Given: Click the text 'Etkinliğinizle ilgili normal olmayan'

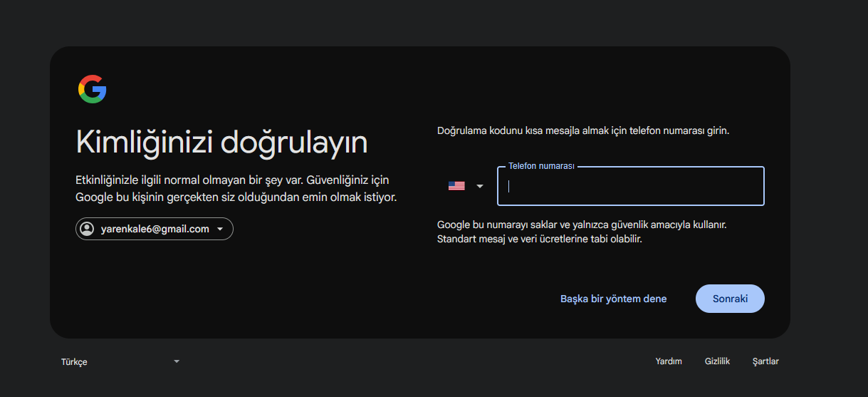Looking at the screenshot, I should click(236, 188).
